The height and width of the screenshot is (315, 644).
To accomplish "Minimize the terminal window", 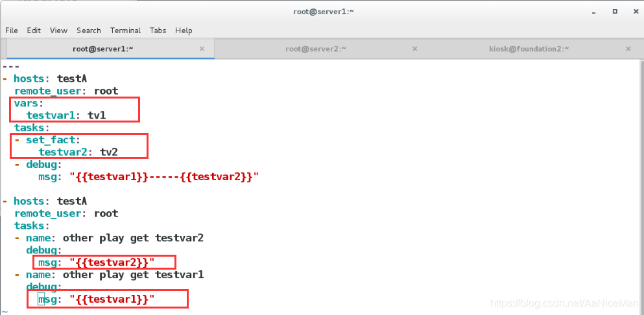I will point(595,12).
